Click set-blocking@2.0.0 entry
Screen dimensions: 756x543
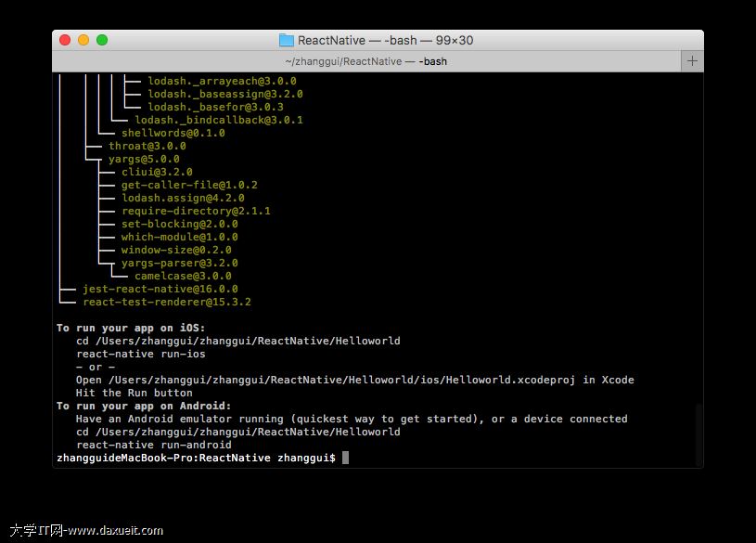[x=179, y=225]
